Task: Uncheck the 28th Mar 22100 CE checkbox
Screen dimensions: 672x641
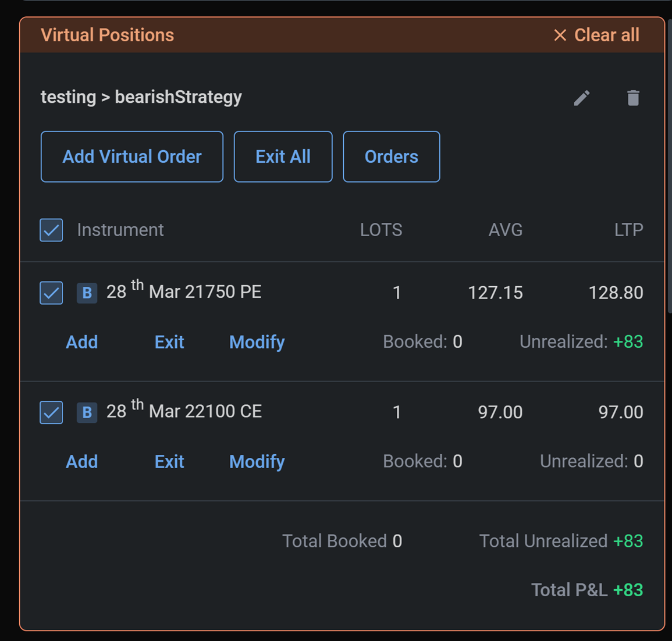Action: pyautogui.click(x=51, y=412)
